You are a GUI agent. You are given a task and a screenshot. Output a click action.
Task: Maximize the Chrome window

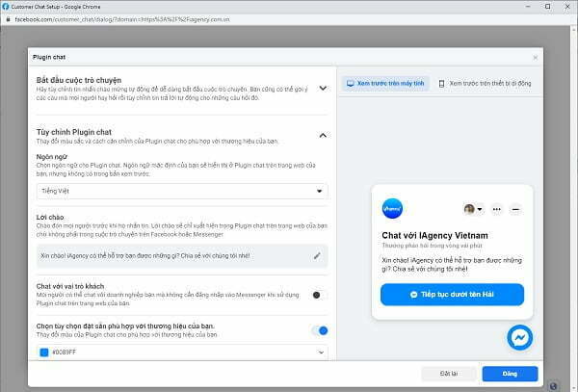point(548,7)
